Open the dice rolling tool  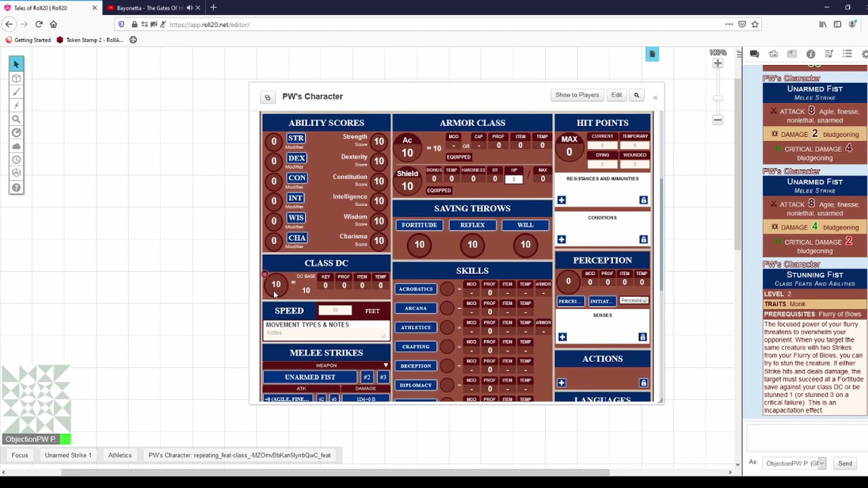pyautogui.click(x=16, y=174)
